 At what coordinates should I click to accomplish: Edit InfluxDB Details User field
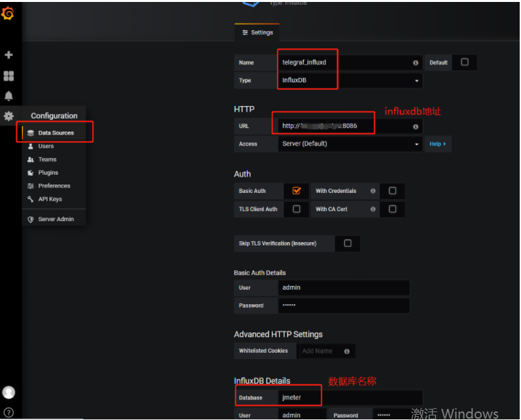point(302,415)
